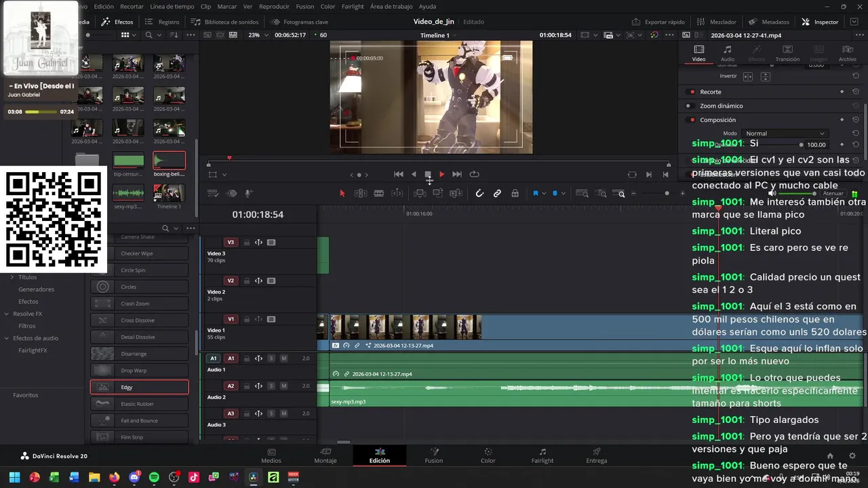Click the Overwrite clip icon
Screen dimensions: 868x488
[x=437, y=194]
